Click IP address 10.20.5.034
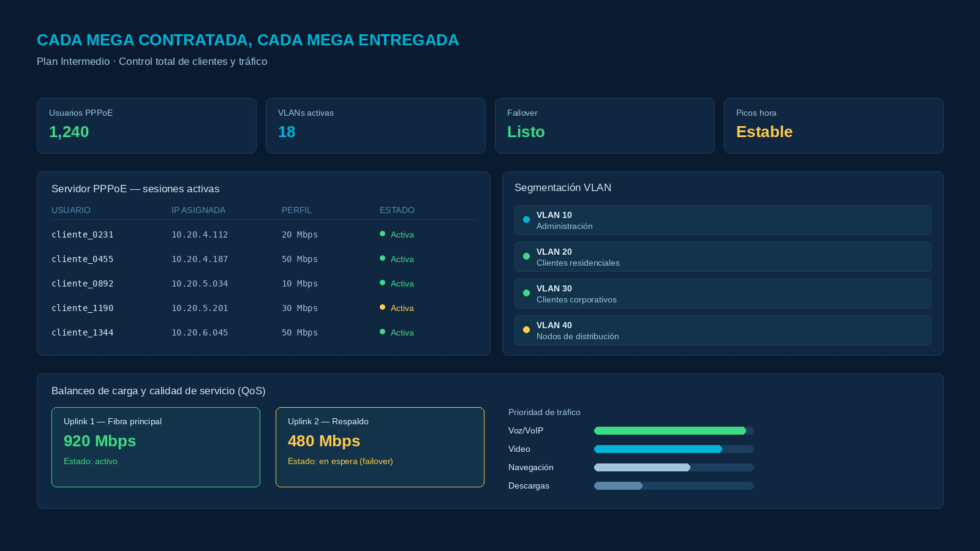 click(200, 283)
